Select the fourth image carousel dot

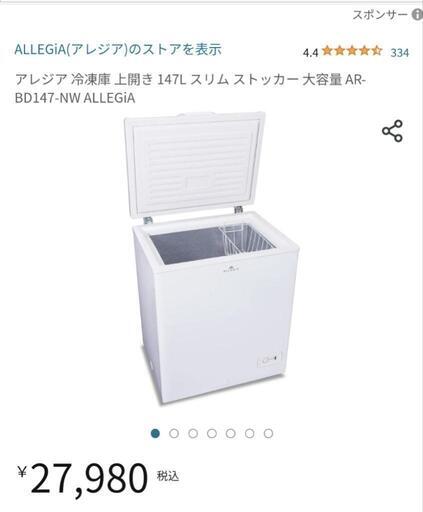tap(212, 433)
